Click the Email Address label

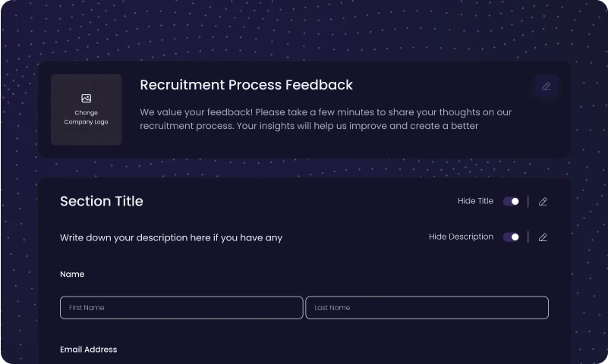[x=88, y=350]
